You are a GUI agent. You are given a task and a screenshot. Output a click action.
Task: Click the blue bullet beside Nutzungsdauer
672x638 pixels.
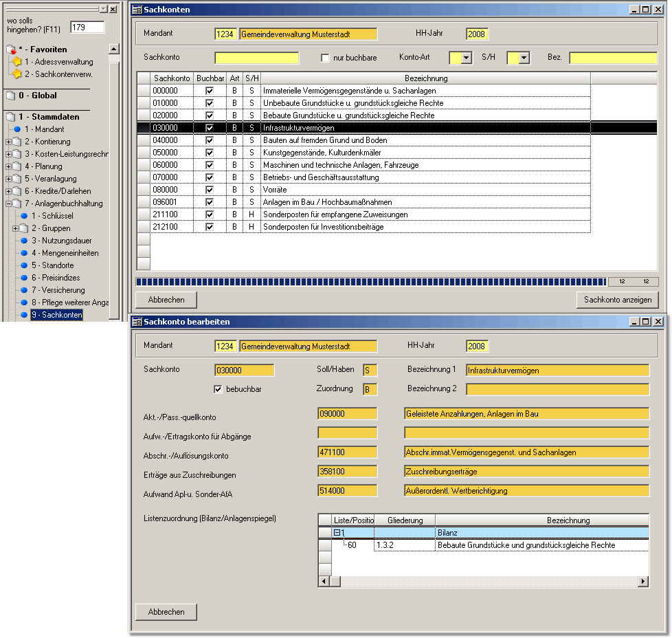pos(24,241)
